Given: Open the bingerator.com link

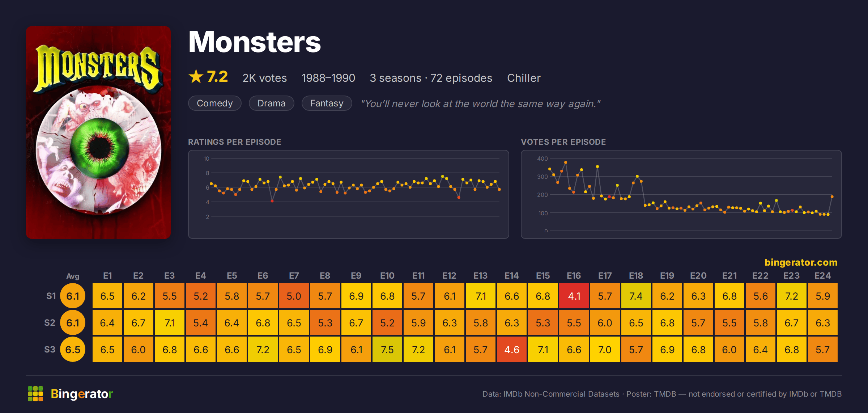Looking at the screenshot, I should coord(801,262).
